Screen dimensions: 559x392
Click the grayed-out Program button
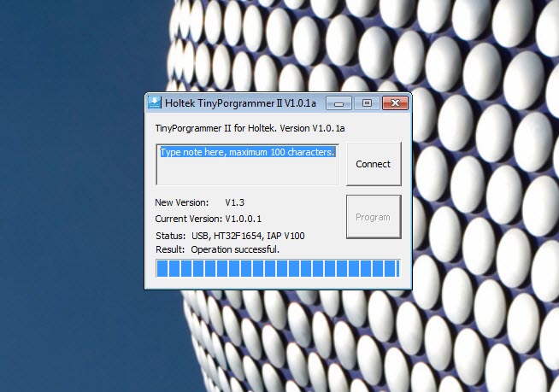point(374,217)
